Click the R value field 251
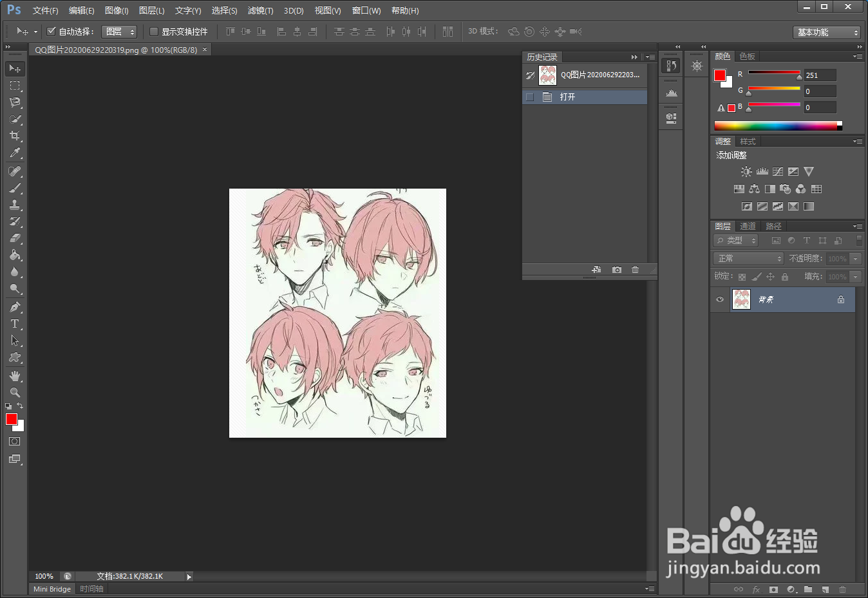The height and width of the screenshot is (598, 868). [820, 75]
